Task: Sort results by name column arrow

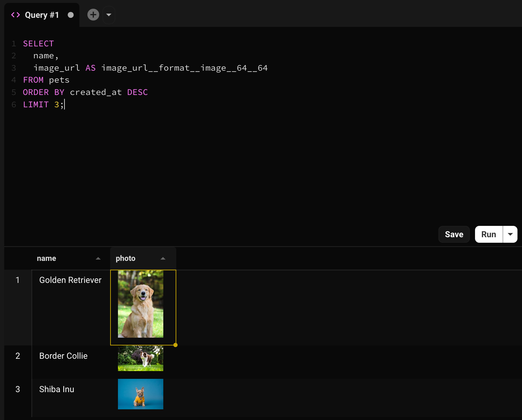Action: click(98, 258)
